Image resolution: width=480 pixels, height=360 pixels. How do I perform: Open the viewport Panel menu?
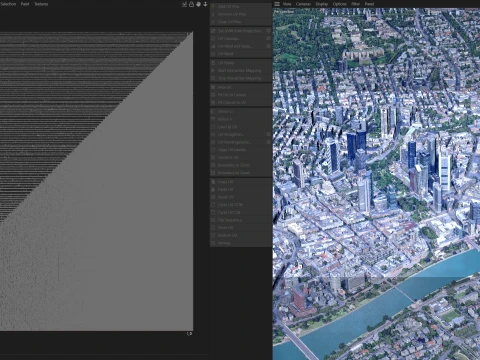pyautogui.click(x=369, y=4)
